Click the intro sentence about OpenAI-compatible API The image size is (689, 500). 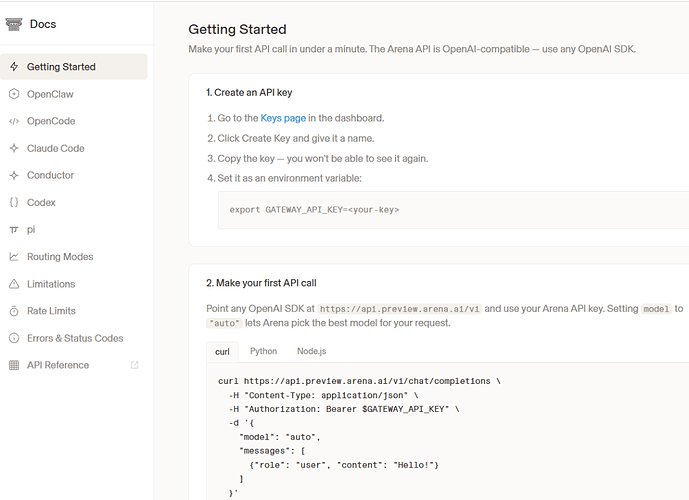[x=412, y=49]
